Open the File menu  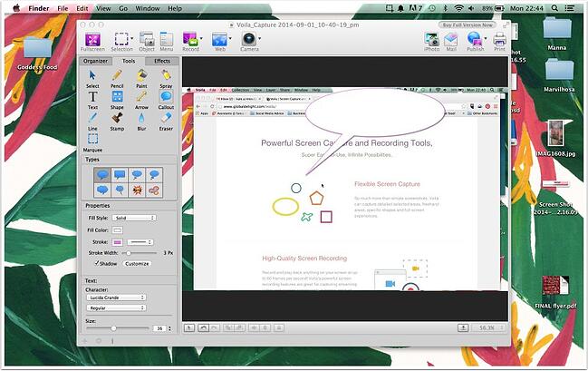tap(63, 8)
